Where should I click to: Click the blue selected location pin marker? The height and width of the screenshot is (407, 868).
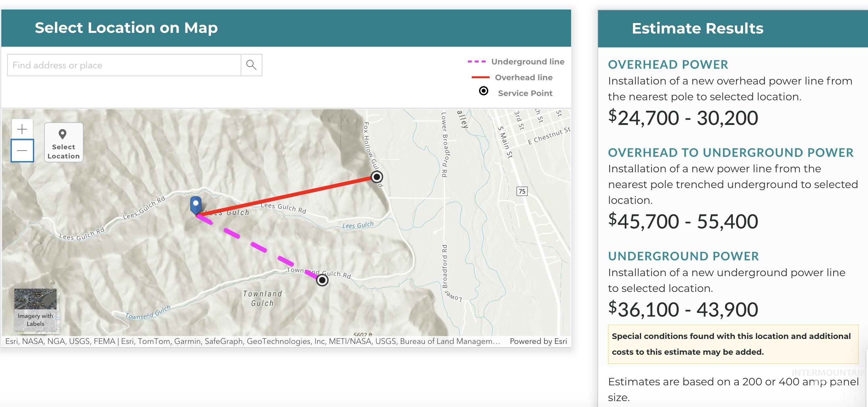coord(196,205)
